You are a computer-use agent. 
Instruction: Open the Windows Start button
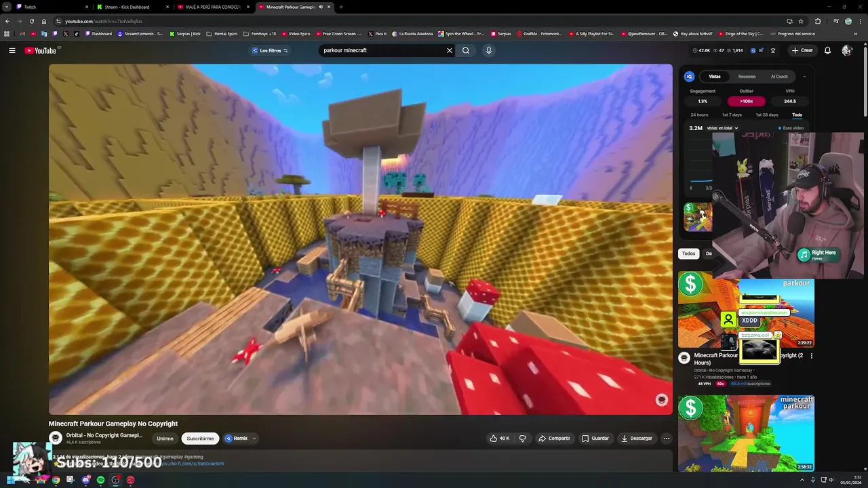11,480
